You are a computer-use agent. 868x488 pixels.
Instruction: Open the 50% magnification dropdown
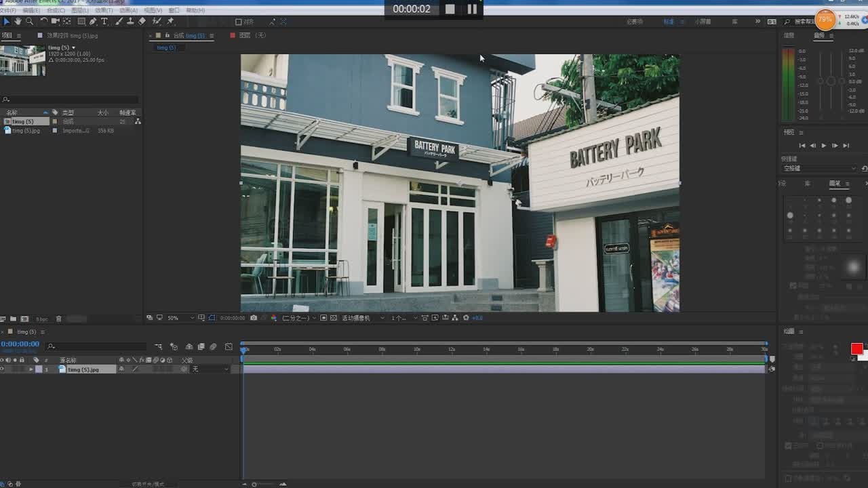click(x=181, y=318)
